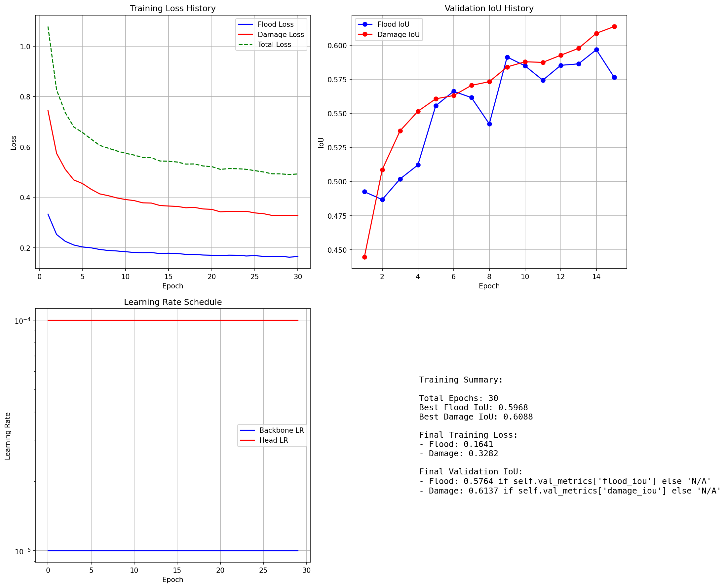Click the last Damage IoU data point

coord(614,27)
